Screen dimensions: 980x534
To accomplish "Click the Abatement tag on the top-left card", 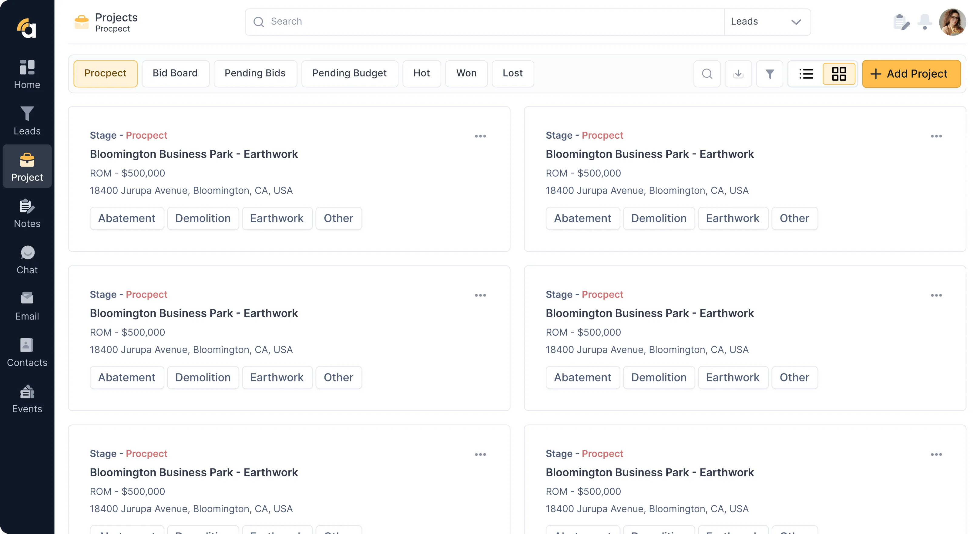I will tap(127, 218).
